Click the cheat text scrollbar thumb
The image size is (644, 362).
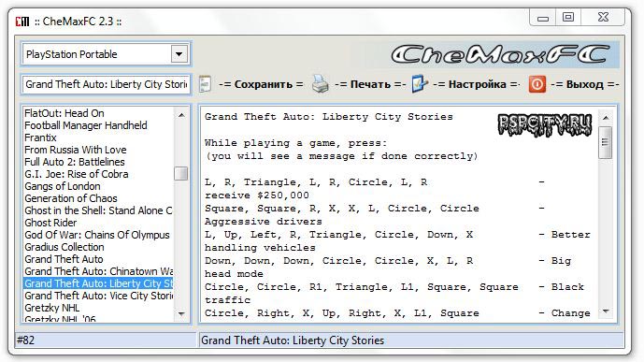(x=606, y=142)
